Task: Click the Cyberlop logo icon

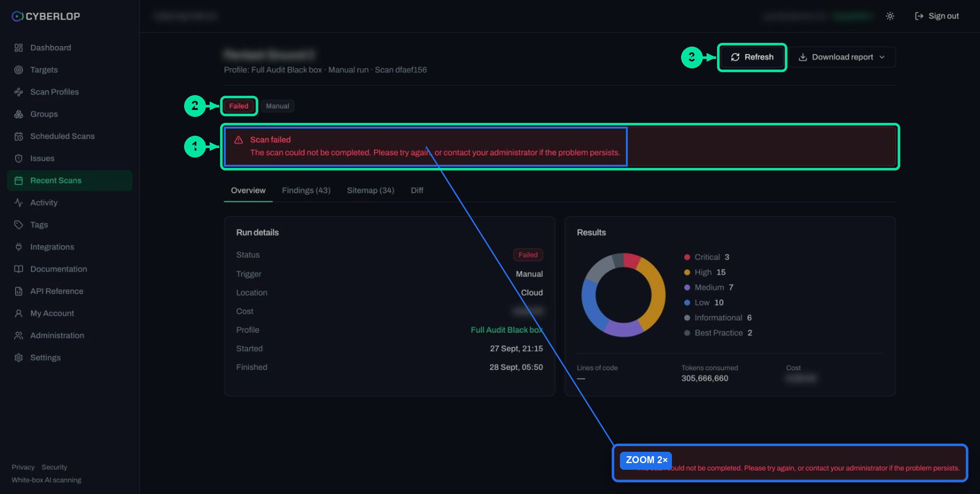Action: (17, 16)
